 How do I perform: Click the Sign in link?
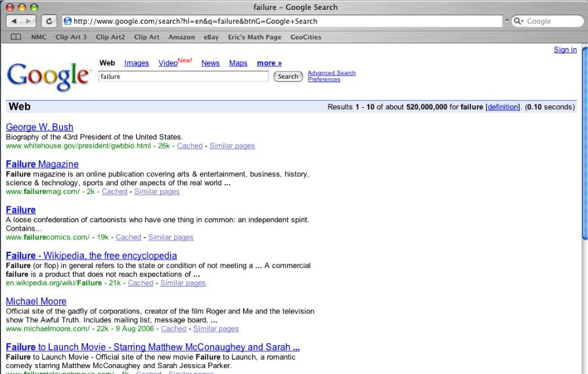565,49
